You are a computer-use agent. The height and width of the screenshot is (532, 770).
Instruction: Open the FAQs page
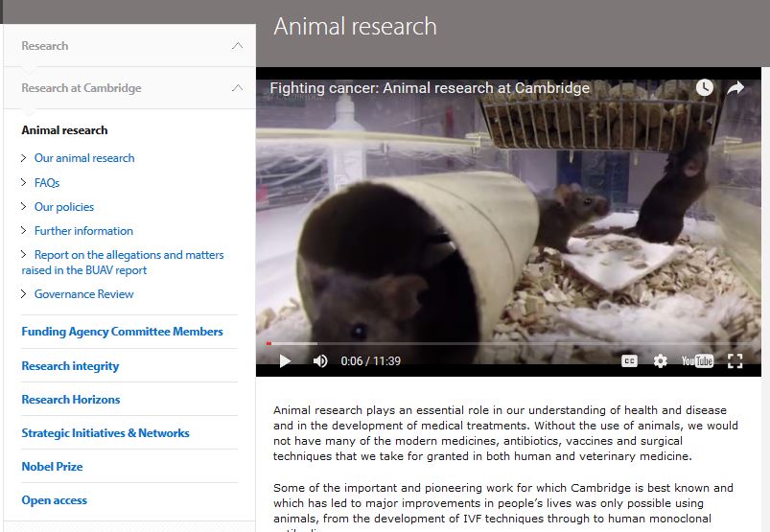pos(47,182)
